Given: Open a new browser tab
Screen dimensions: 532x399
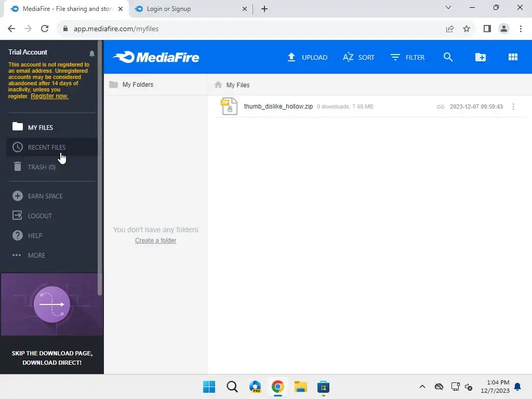Looking at the screenshot, I should pos(264,9).
